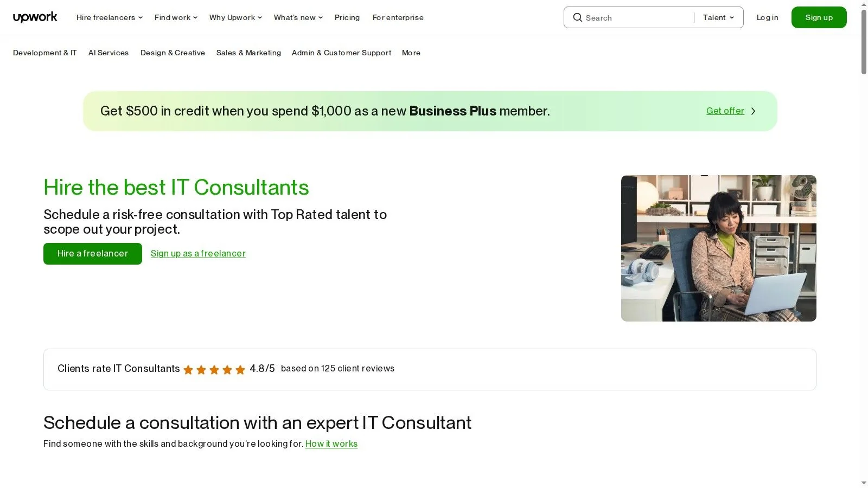Screen dimensions: 868x488
Task: Click the Hire a freelancer button
Action: [92, 253]
